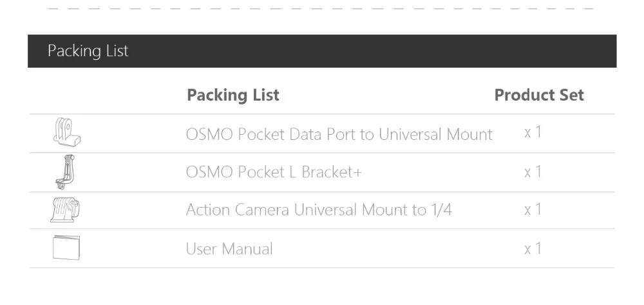Click the x1 quantity for Data Port mount
This screenshot has width=644, height=305.
pos(533,133)
